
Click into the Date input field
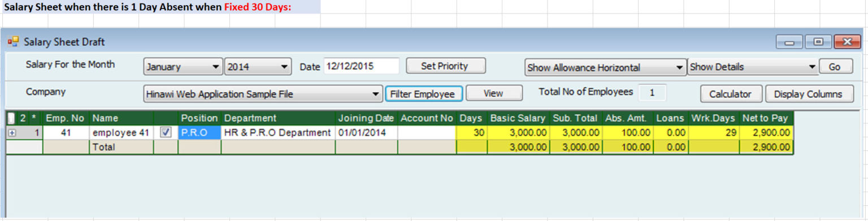(361, 66)
